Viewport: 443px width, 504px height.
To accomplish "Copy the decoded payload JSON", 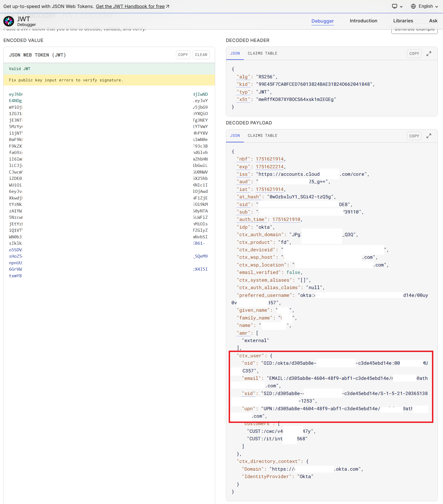I will tap(414, 136).
